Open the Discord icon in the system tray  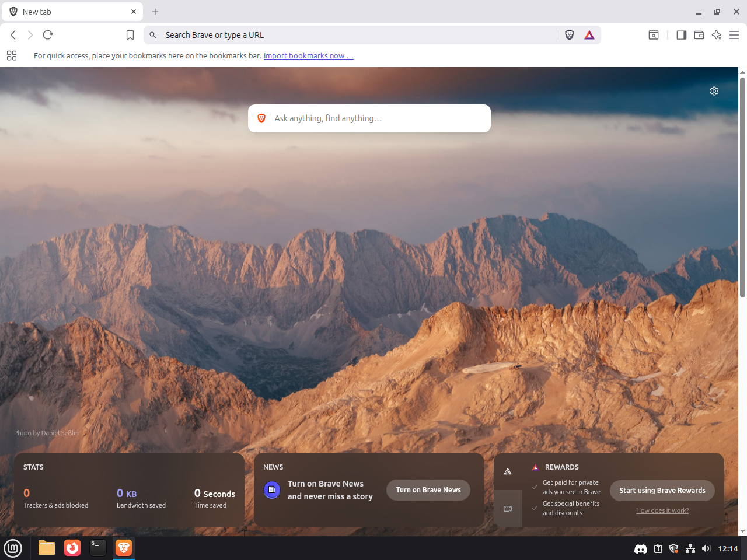pos(641,548)
